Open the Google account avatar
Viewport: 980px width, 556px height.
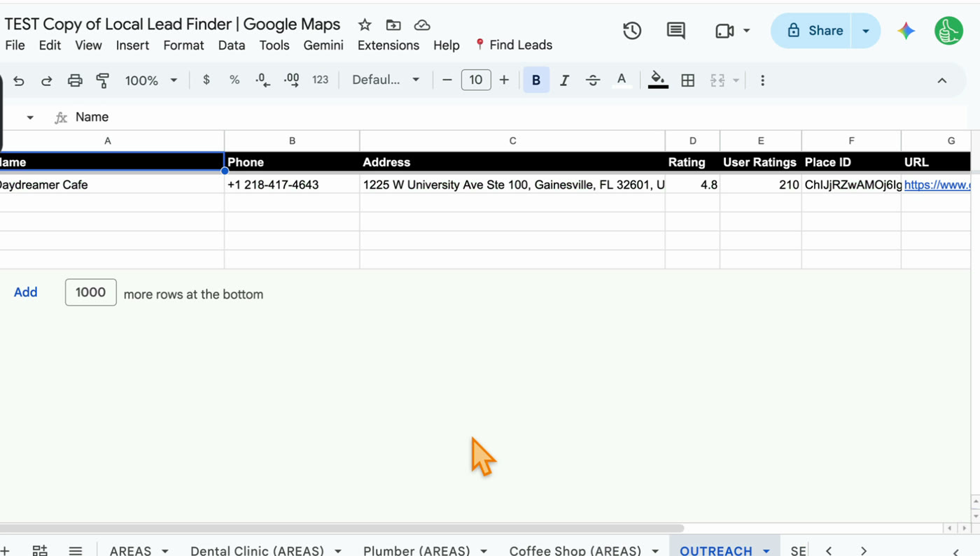tap(948, 31)
